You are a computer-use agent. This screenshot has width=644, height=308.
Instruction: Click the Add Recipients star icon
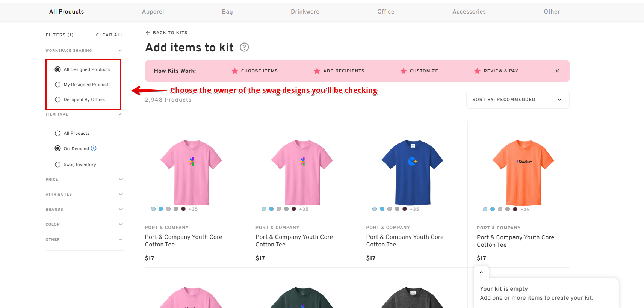click(x=317, y=71)
